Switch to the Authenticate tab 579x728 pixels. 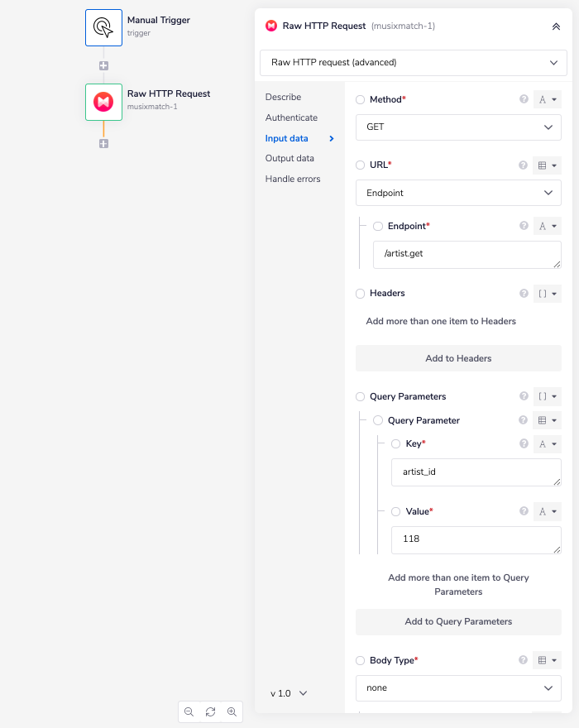pos(291,117)
